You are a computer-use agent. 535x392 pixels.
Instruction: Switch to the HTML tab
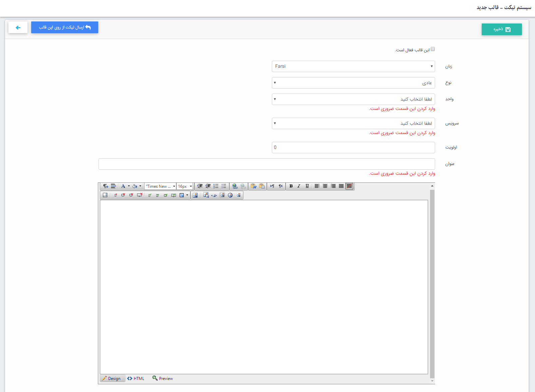tap(136, 378)
